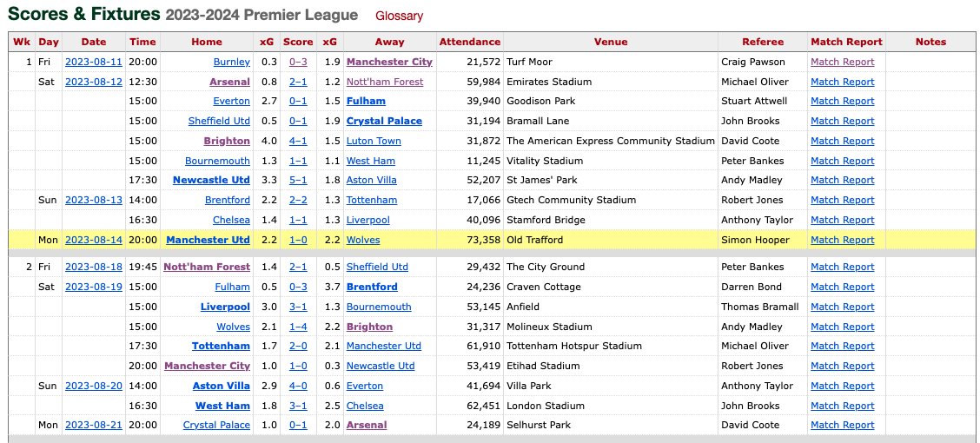Open Match Report for West Ham vs Chelsea

842,406
